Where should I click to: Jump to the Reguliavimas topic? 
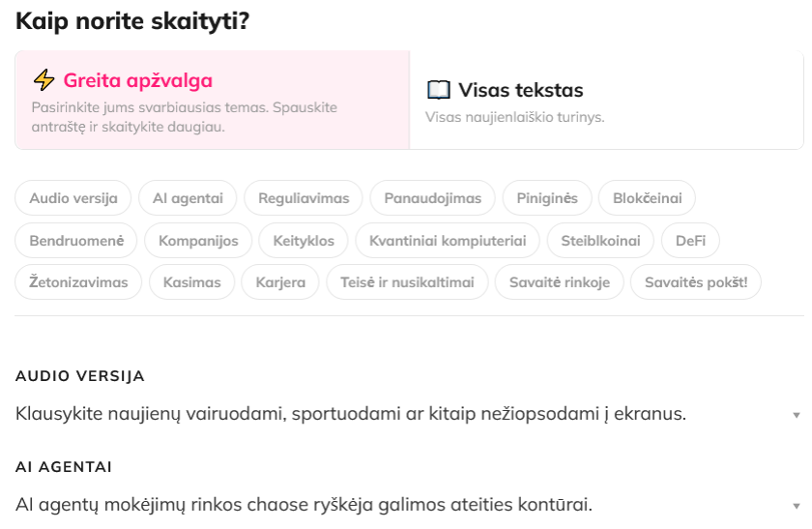303,198
